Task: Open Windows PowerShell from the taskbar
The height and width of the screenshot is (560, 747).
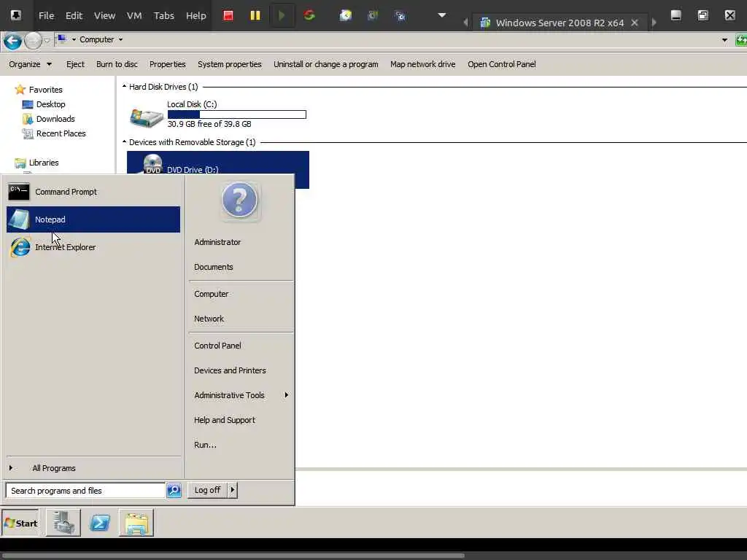Action: [100, 523]
